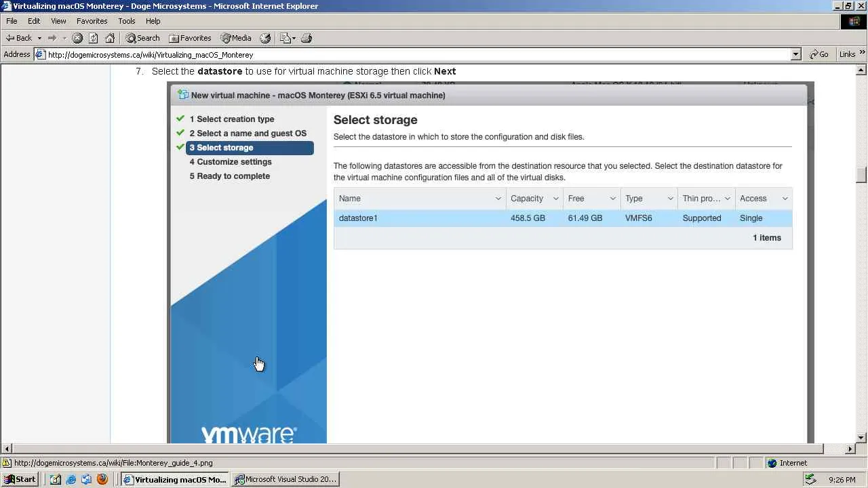Select wizard step '1 Select creation type'
The height and width of the screenshot is (488, 868).
tap(232, 119)
